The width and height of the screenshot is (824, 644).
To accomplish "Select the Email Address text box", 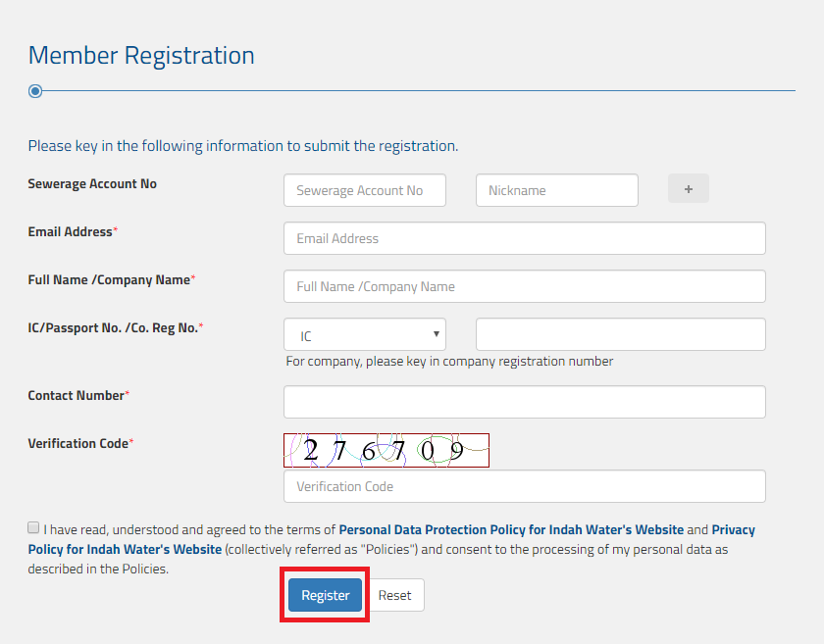I will tap(524, 238).
